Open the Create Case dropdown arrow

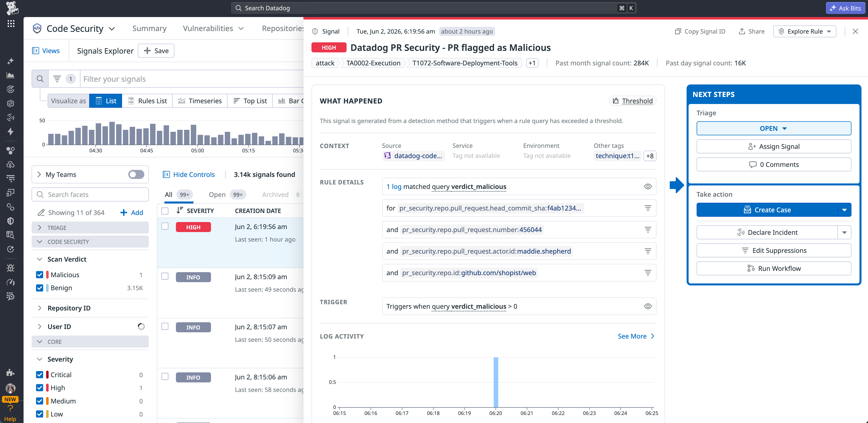pyautogui.click(x=844, y=210)
